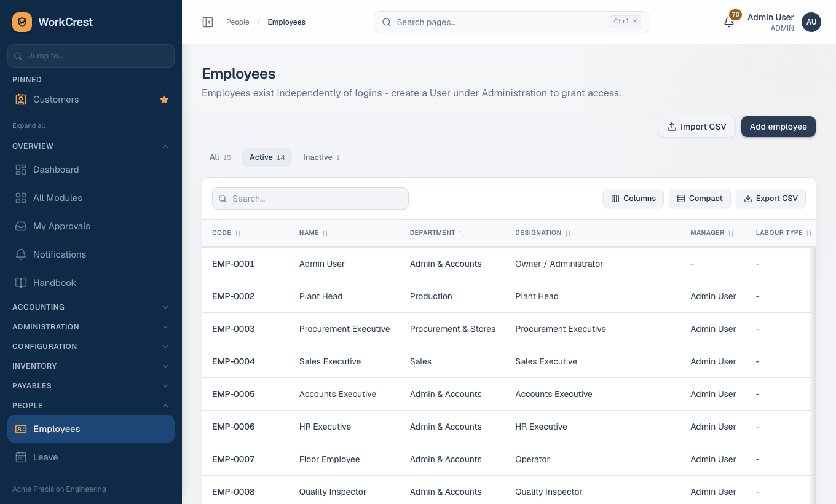The image size is (836, 504).
Task: Select the Active employees tab
Action: [x=267, y=157]
